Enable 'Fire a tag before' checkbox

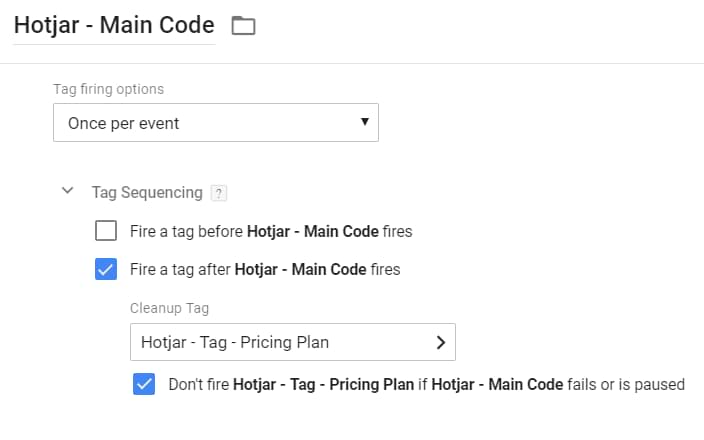106,231
